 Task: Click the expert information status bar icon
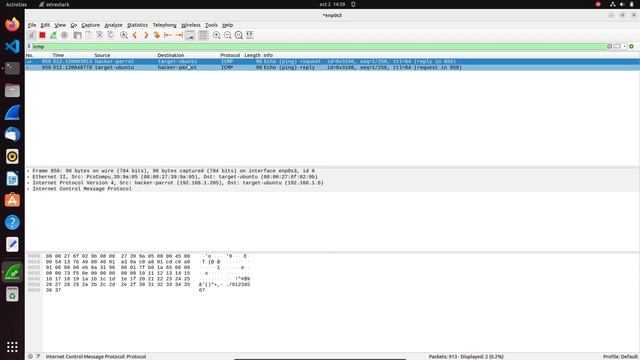click(x=30, y=356)
